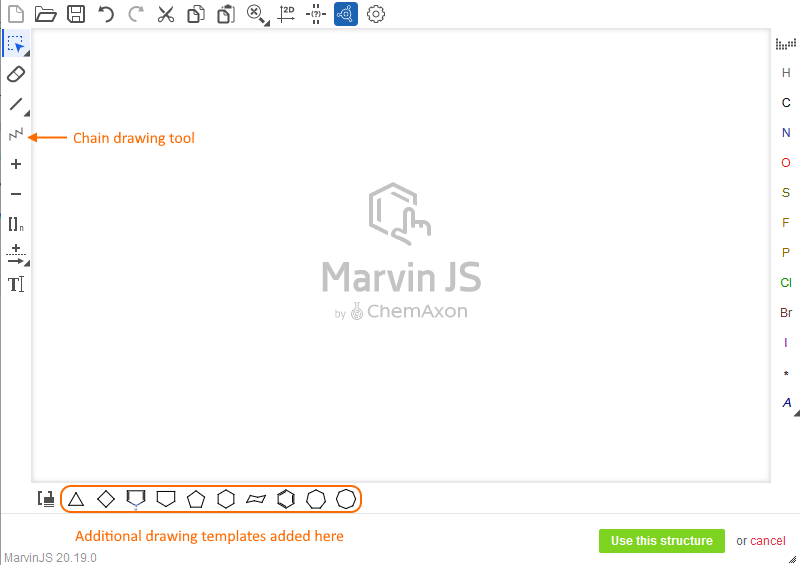
Task: Insert benzene ring template
Action: coord(286,499)
